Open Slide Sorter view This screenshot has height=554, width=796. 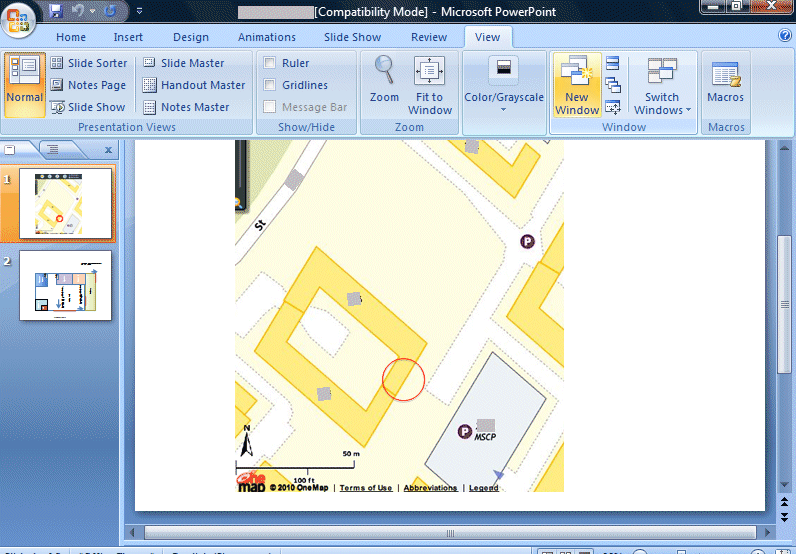[x=88, y=63]
